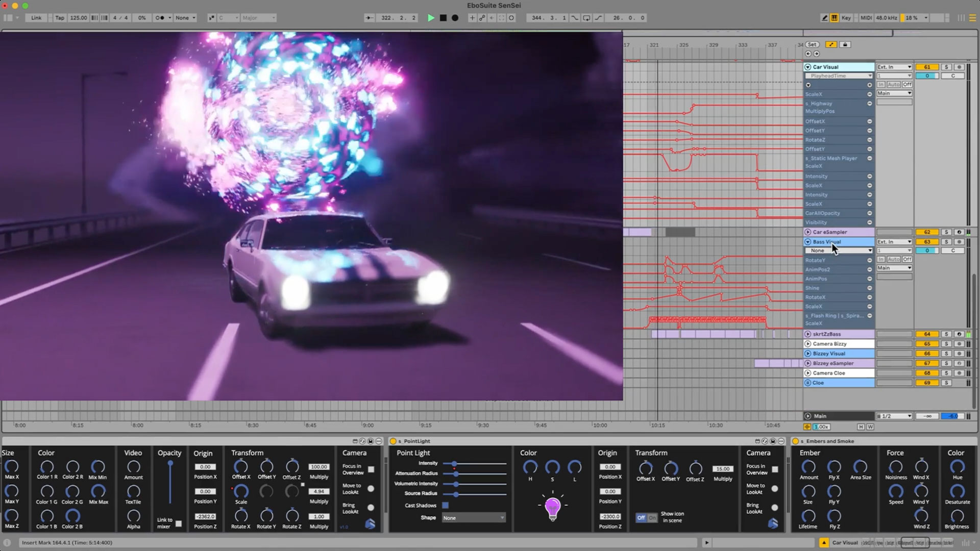Click the Stop playback button
This screenshot has height=551, width=980.
pos(443,18)
